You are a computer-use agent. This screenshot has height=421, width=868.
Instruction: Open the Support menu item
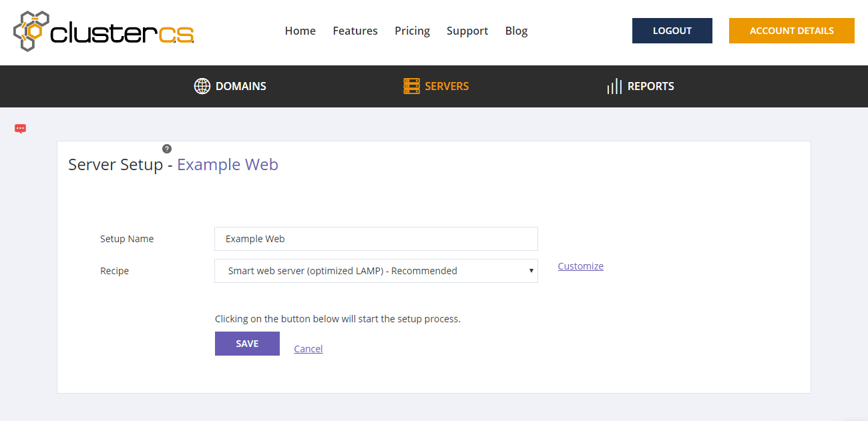point(467,31)
